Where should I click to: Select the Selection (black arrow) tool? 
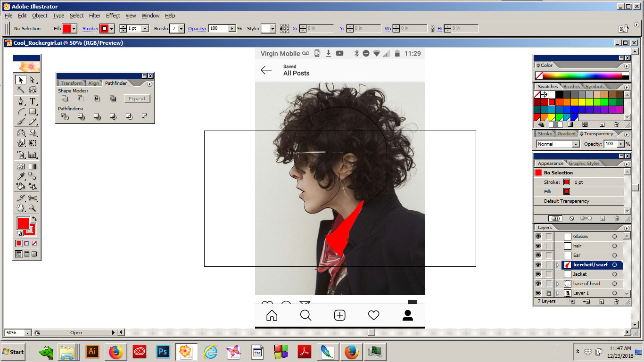pyautogui.click(x=20, y=80)
